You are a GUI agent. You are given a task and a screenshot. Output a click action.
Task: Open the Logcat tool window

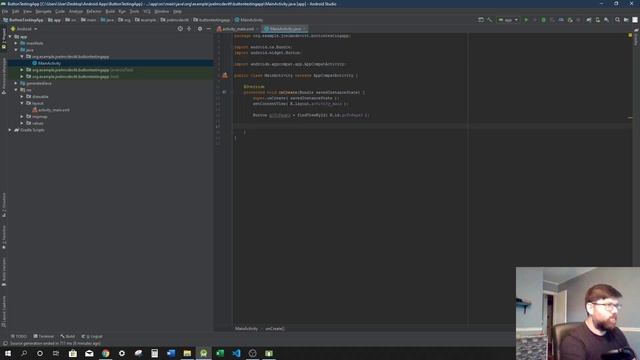coord(92,336)
